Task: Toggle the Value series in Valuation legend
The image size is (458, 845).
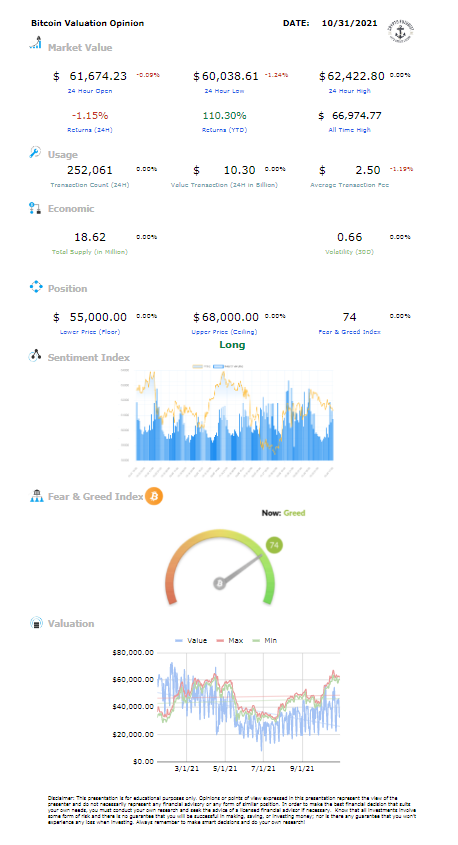Action: click(191, 640)
